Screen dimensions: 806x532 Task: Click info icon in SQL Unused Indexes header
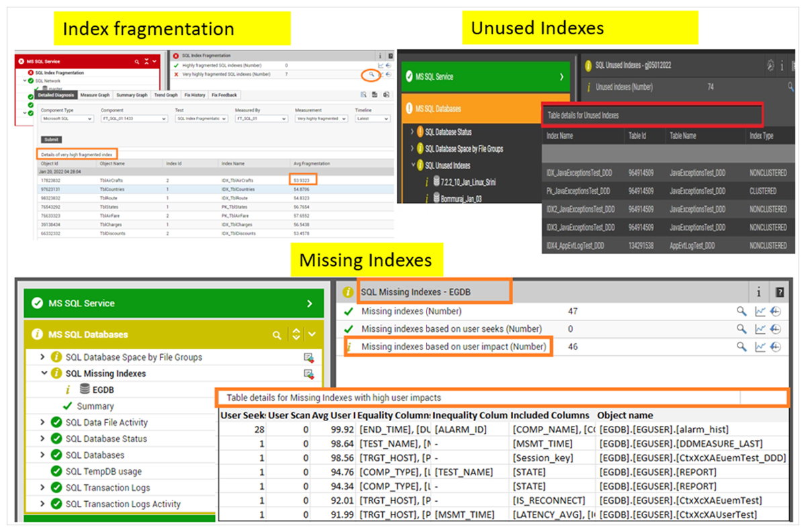781,65
